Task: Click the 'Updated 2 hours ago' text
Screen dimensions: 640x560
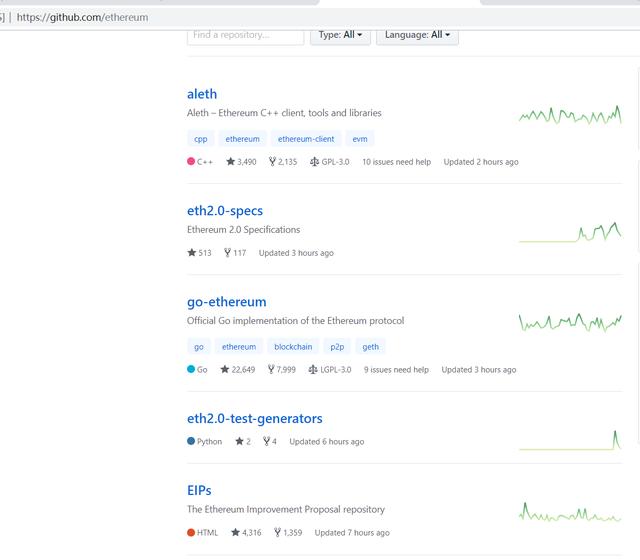Action: 481,162
